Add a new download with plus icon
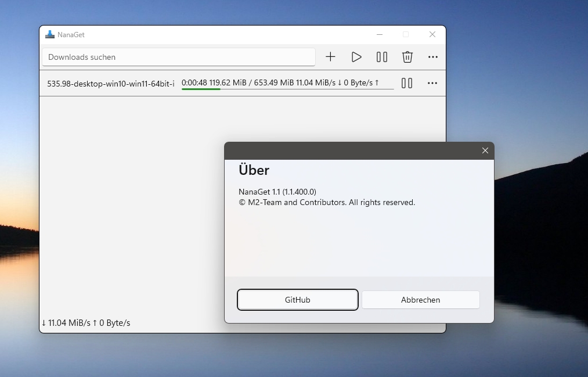Screen dimensions: 588x377 330,57
